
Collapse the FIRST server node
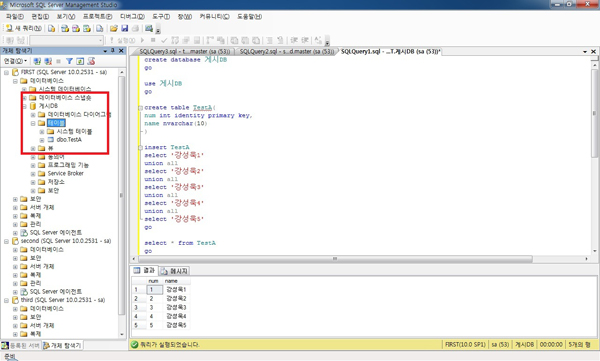pyautogui.click(x=7, y=72)
